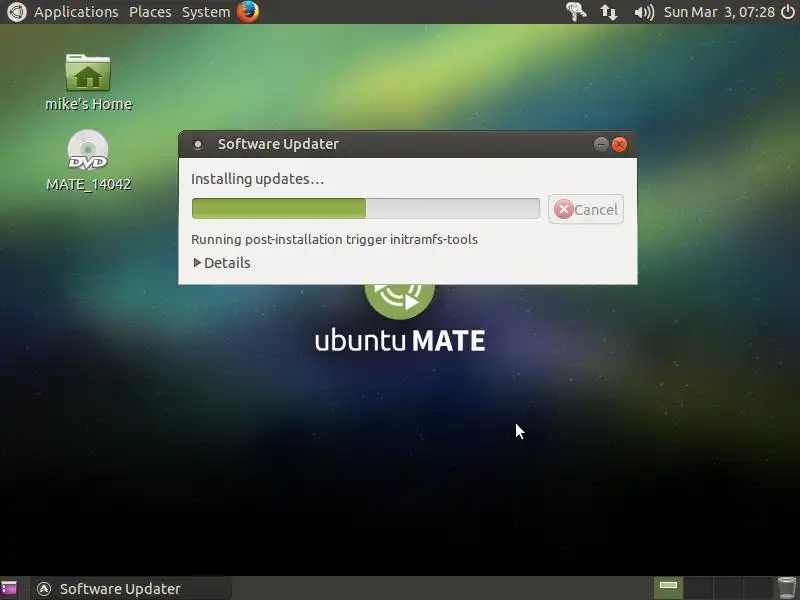Image resolution: width=800 pixels, height=600 pixels.
Task: Switch to the first workspace
Action: (x=668, y=588)
